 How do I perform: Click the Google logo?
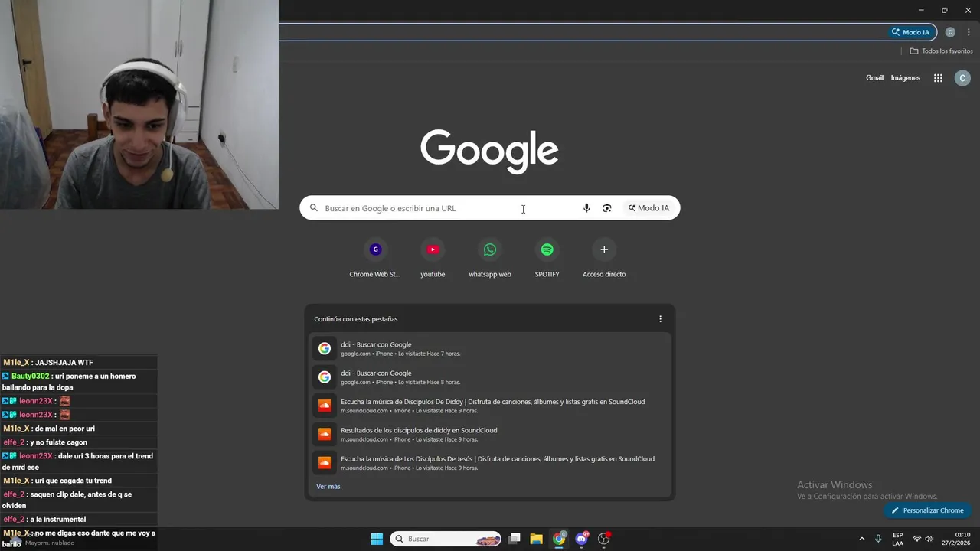click(x=490, y=152)
